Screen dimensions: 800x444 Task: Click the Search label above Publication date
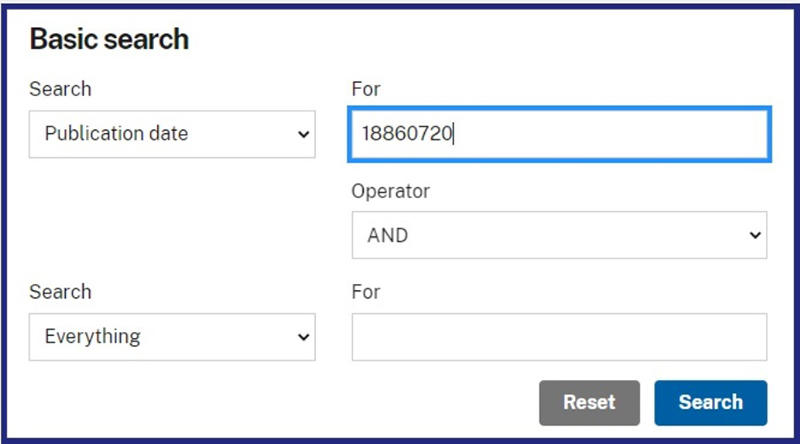click(x=60, y=89)
